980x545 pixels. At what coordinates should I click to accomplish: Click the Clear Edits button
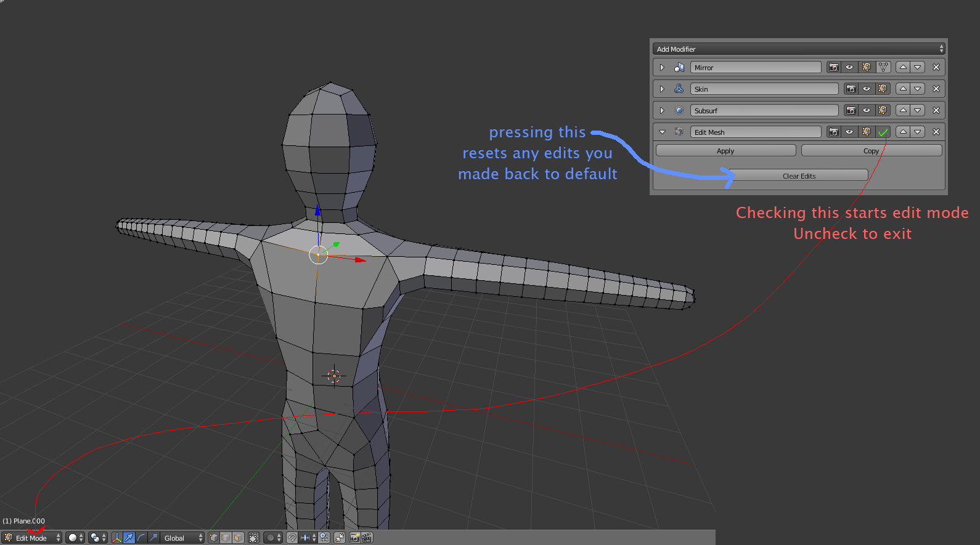pos(799,176)
